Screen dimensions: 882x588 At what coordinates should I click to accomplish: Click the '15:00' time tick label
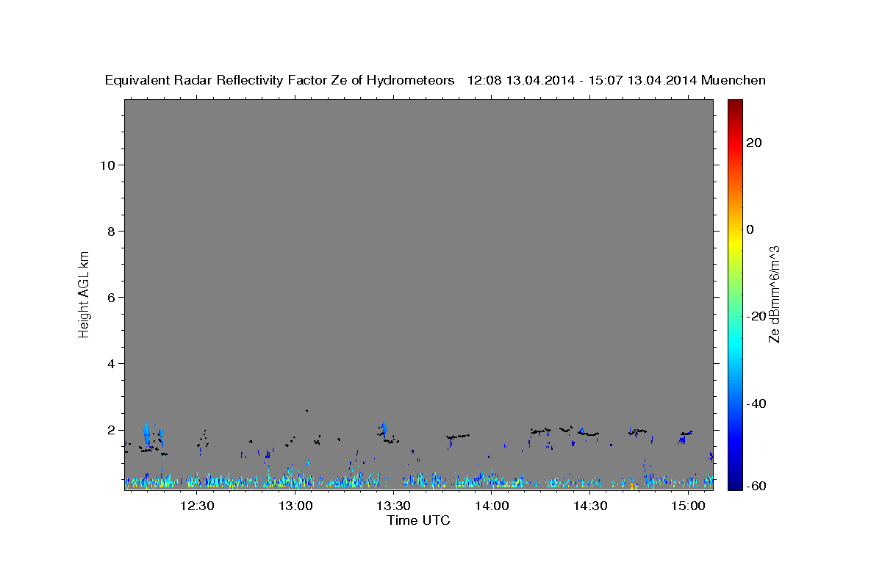[x=688, y=506]
